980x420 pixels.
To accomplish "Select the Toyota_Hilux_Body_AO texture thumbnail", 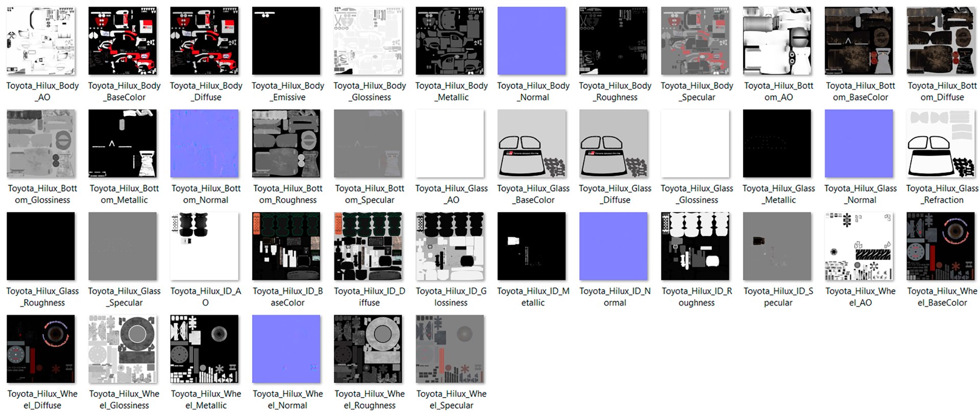I will [x=41, y=41].
